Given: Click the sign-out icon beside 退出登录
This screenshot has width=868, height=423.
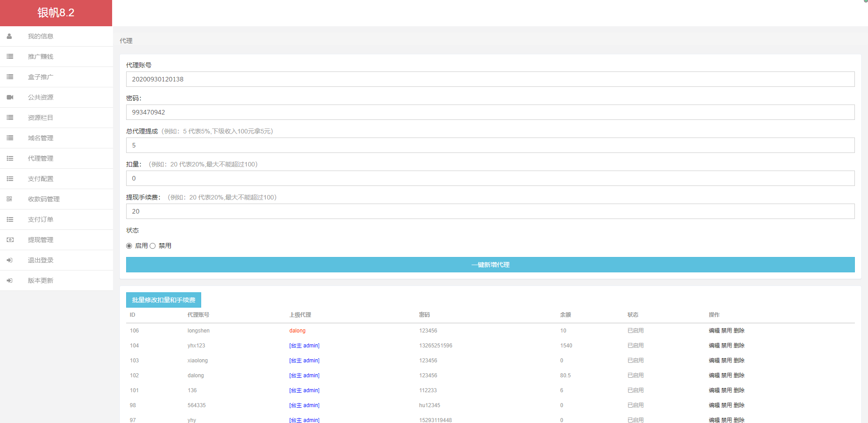Looking at the screenshot, I should coord(9,260).
